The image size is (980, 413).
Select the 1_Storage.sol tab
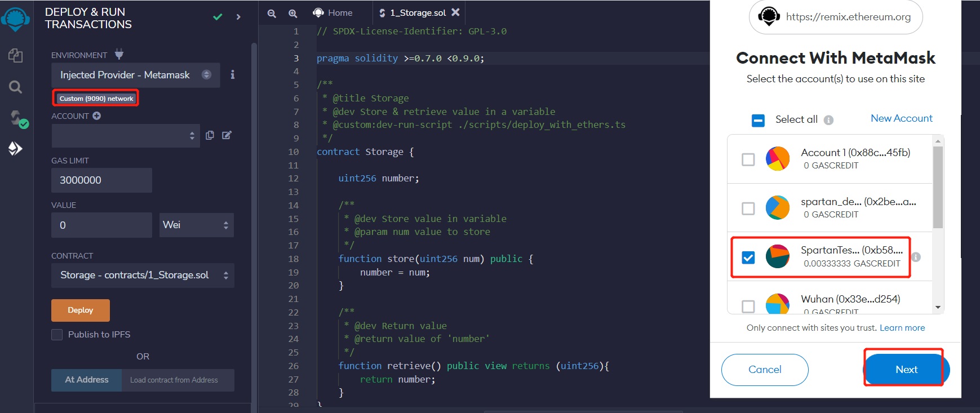417,13
